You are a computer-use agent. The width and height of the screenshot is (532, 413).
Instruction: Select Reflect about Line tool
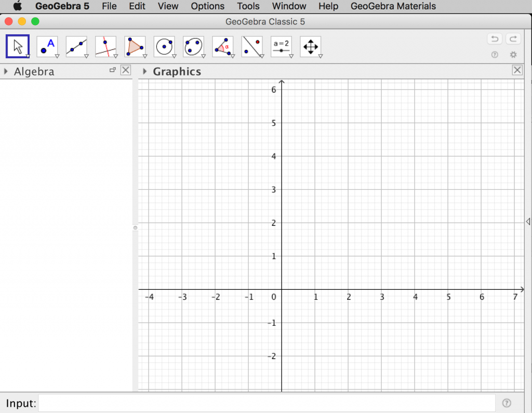point(252,46)
